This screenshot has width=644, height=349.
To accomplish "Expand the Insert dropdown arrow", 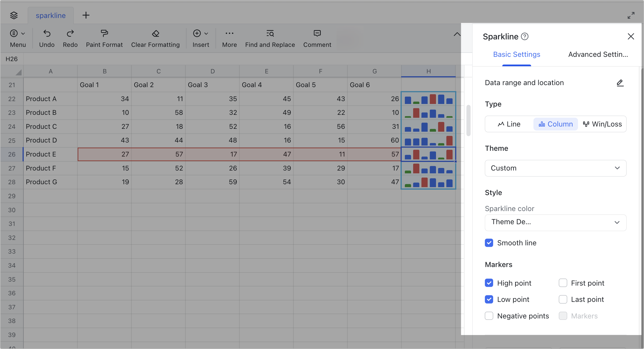I will [206, 33].
